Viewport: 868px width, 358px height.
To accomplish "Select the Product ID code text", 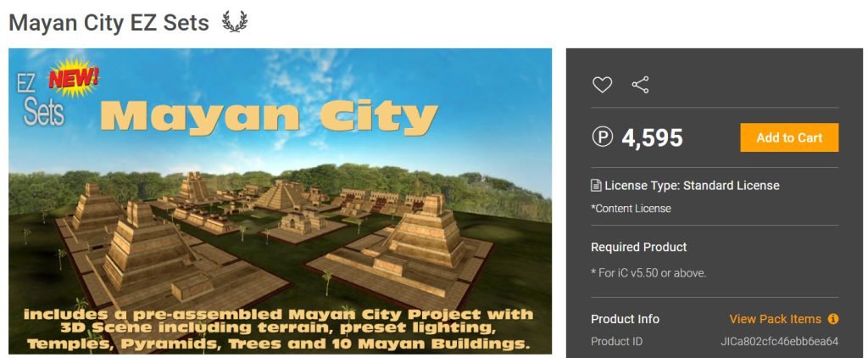I will coord(780,341).
